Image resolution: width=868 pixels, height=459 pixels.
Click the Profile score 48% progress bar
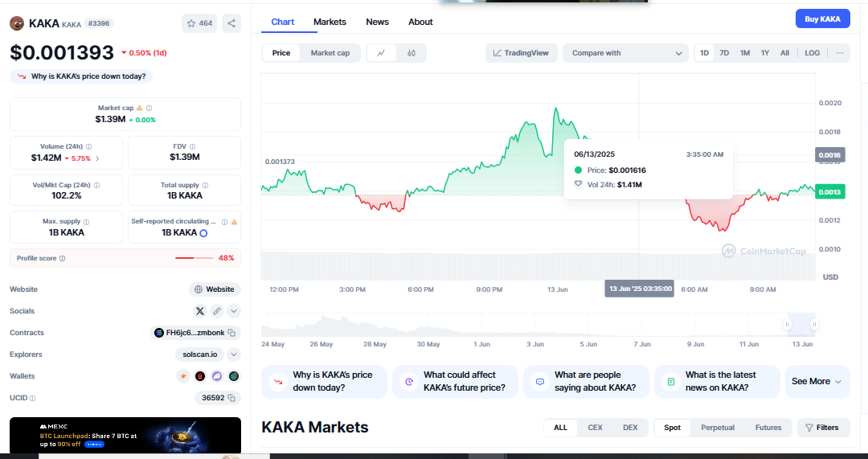[194, 259]
